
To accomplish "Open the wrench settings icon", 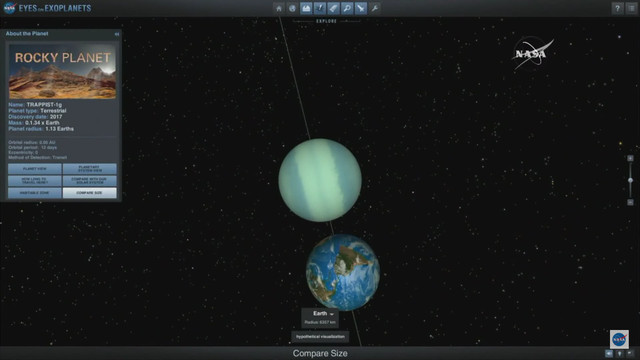I will pos(375,8).
